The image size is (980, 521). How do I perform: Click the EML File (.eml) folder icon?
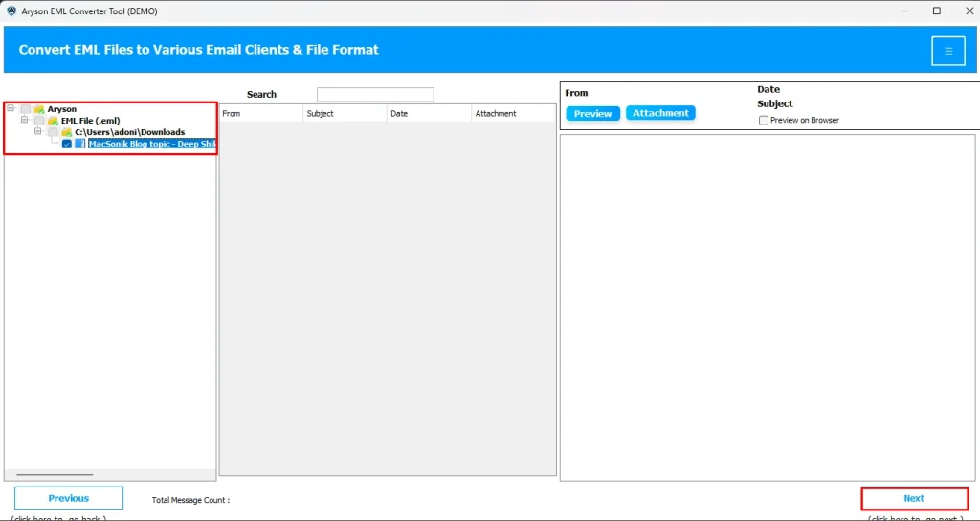click(x=53, y=121)
